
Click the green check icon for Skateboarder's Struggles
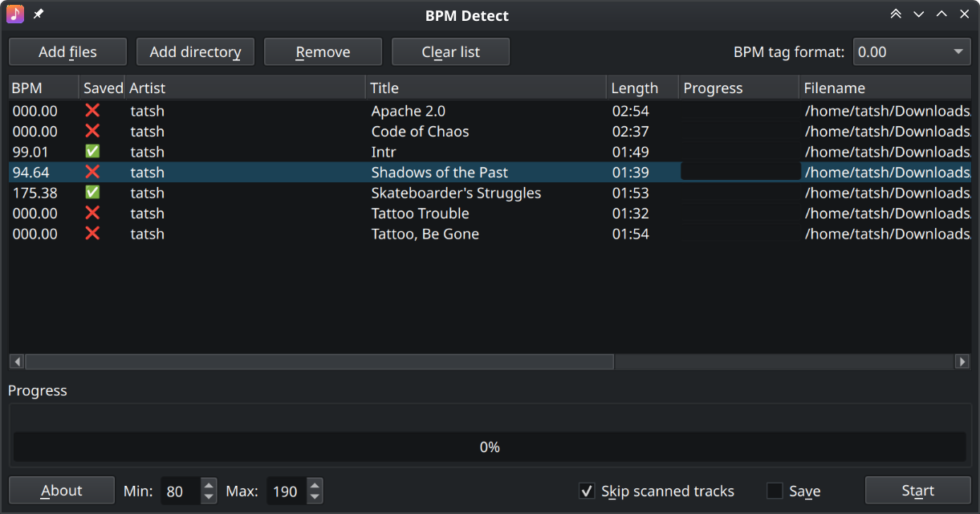92,193
